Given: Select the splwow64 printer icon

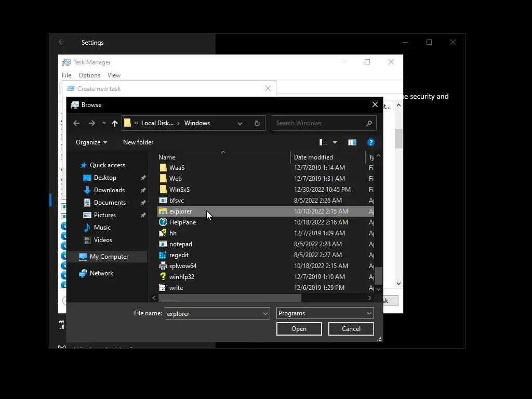Looking at the screenshot, I should (x=163, y=265).
